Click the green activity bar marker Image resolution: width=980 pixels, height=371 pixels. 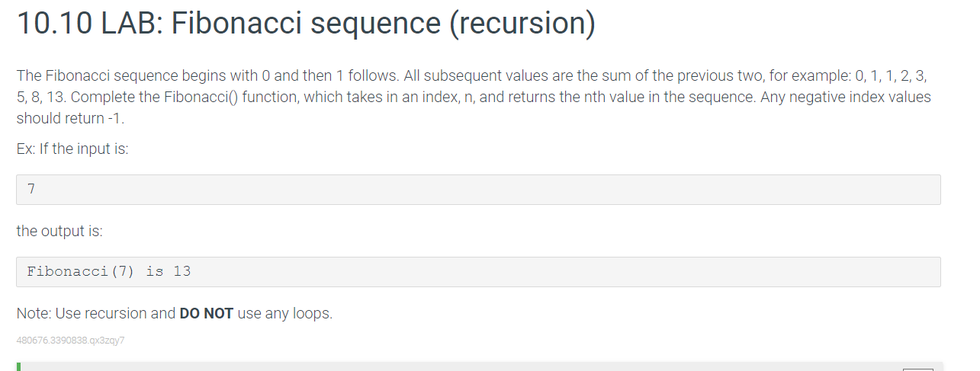[18, 366]
